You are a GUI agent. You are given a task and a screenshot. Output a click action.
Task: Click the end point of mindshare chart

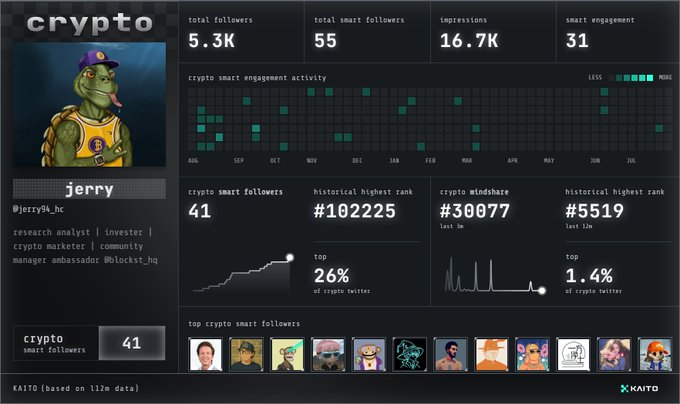pyautogui.click(x=542, y=290)
